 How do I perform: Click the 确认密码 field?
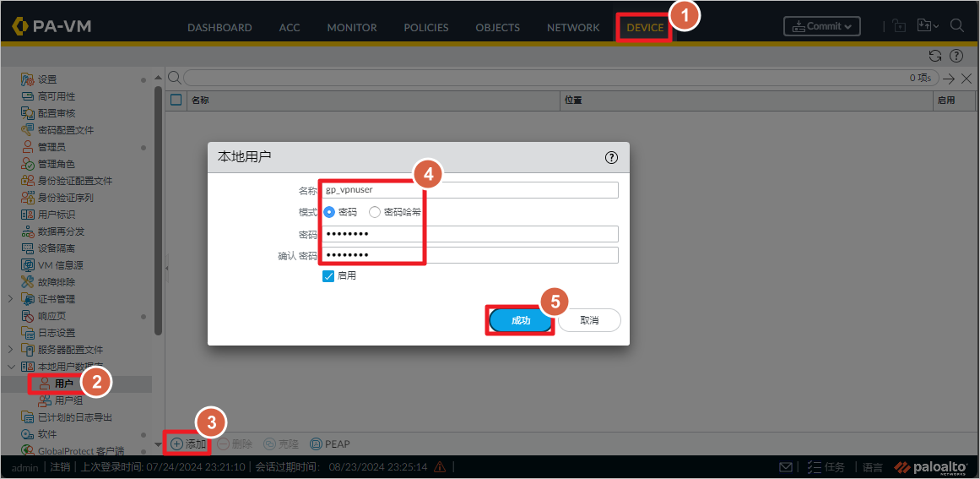(x=470, y=255)
